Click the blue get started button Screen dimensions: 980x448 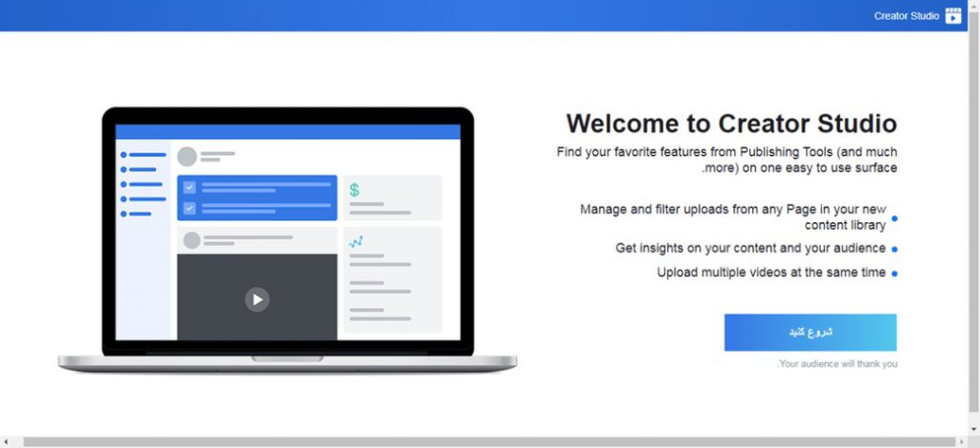[x=810, y=332]
